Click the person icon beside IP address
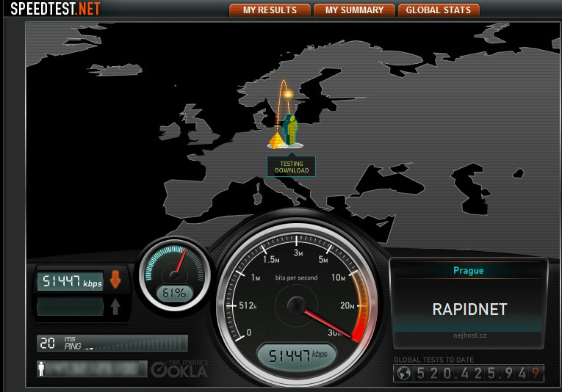The height and width of the screenshot is (392, 562). [x=42, y=369]
